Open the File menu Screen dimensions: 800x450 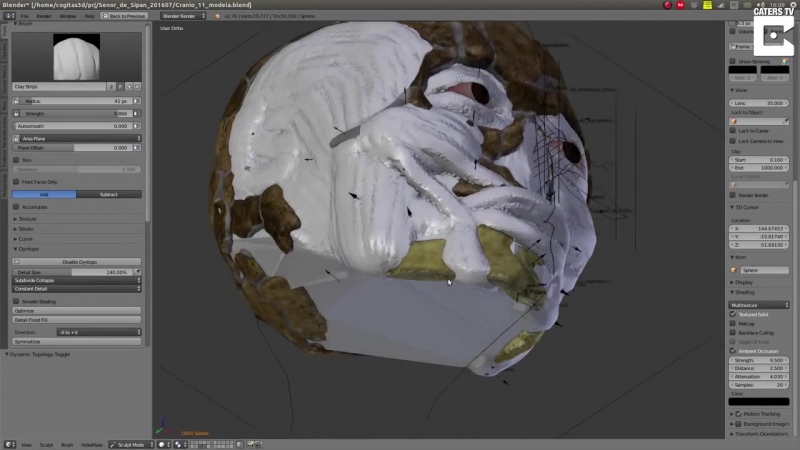[24, 16]
